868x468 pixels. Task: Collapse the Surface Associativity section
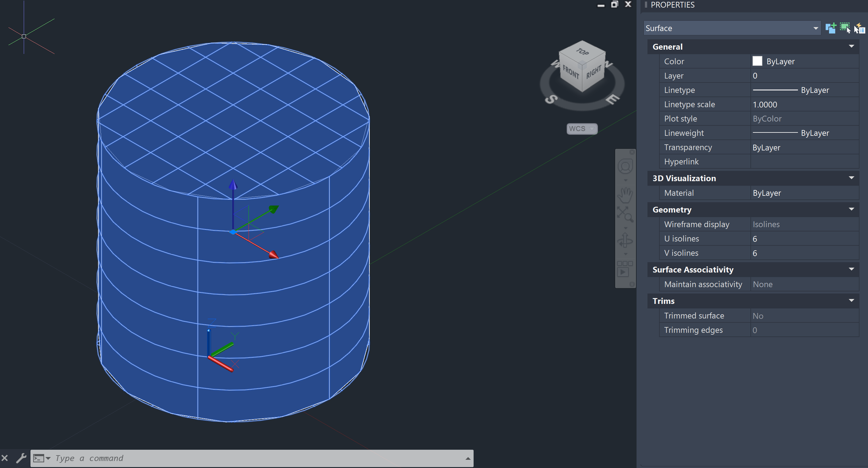tap(852, 269)
